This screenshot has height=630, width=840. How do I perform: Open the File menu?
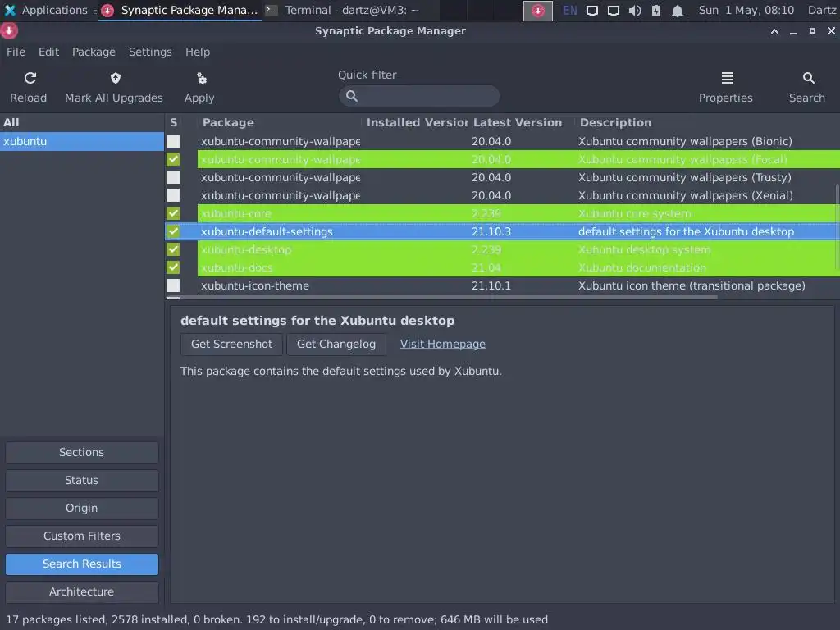16,52
